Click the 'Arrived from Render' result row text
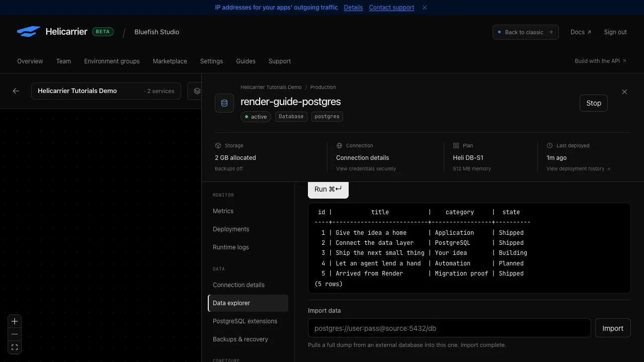This screenshot has height=362, width=644. click(369, 274)
